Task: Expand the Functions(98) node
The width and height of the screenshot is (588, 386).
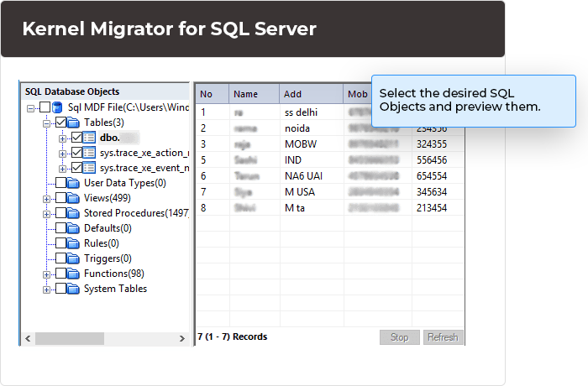Action: pos(46,274)
